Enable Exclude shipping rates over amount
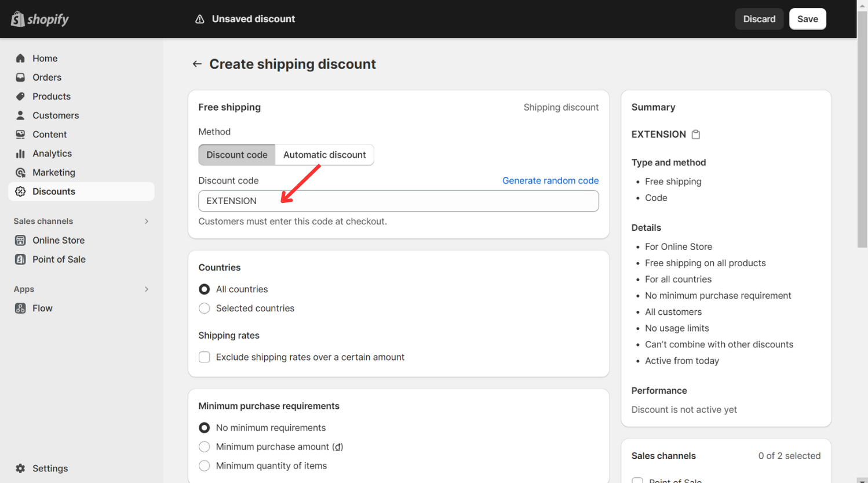The width and height of the screenshot is (868, 483). 204,357
